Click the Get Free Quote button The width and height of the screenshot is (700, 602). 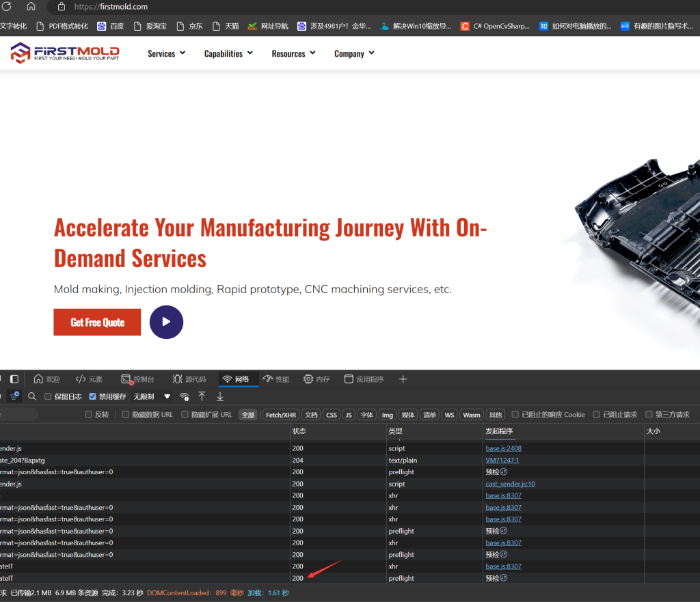click(x=97, y=323)
